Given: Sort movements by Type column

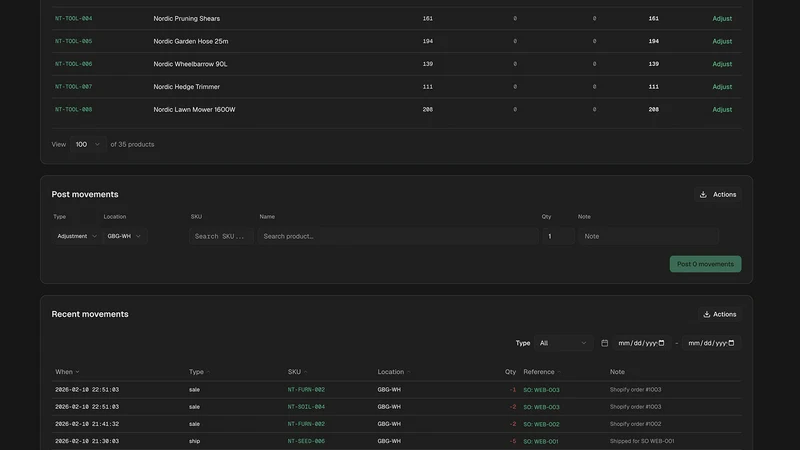Looking at the screenshot, I should [199, 372].
